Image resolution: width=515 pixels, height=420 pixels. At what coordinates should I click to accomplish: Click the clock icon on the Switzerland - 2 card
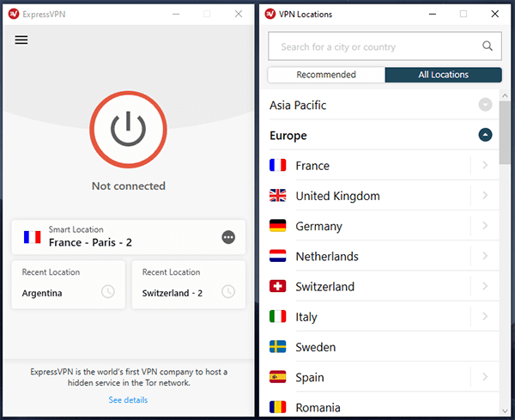[228, 291]
